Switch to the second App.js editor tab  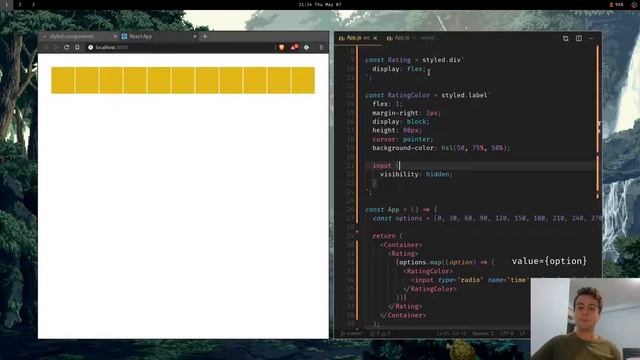click(411, 38)
